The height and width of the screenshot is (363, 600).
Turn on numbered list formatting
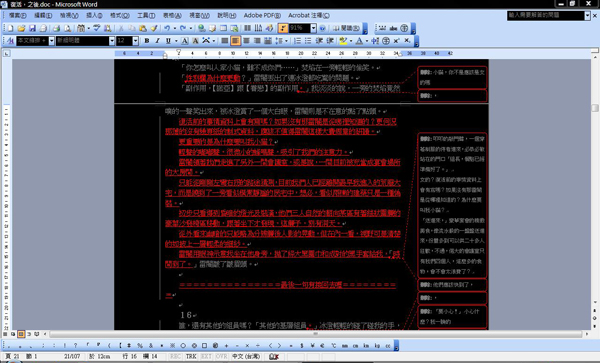point(297,41)
